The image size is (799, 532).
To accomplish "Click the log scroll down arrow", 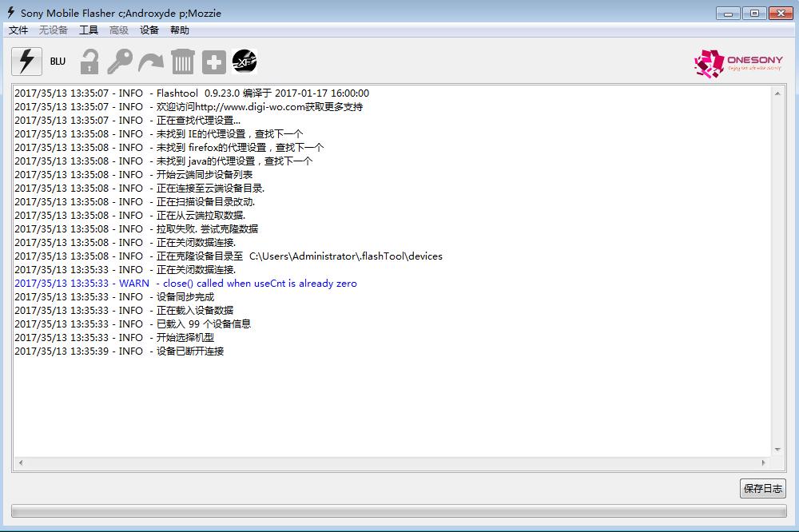I will click(777, 450).
